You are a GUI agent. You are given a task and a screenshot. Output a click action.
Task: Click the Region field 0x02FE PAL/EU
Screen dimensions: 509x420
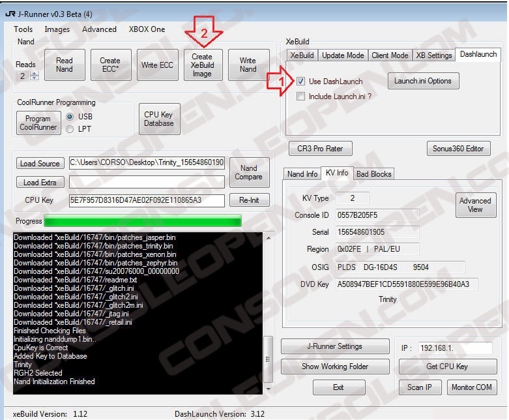pyautogui.click(x=377, y=249)
